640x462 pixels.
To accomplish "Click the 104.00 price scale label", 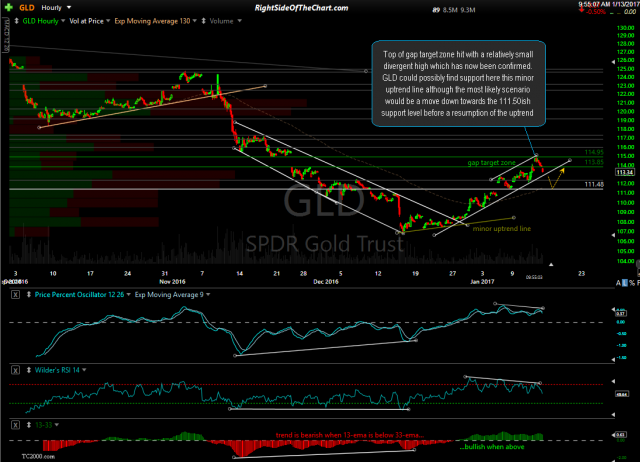I will click(x=625, y=261).
